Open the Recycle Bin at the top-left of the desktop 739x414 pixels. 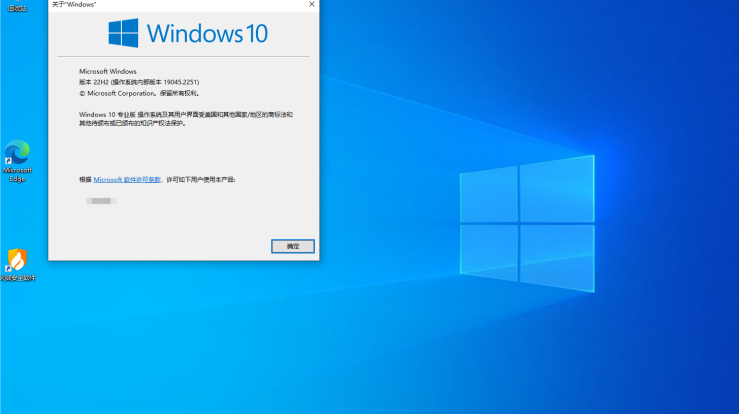tap(17, 6)
